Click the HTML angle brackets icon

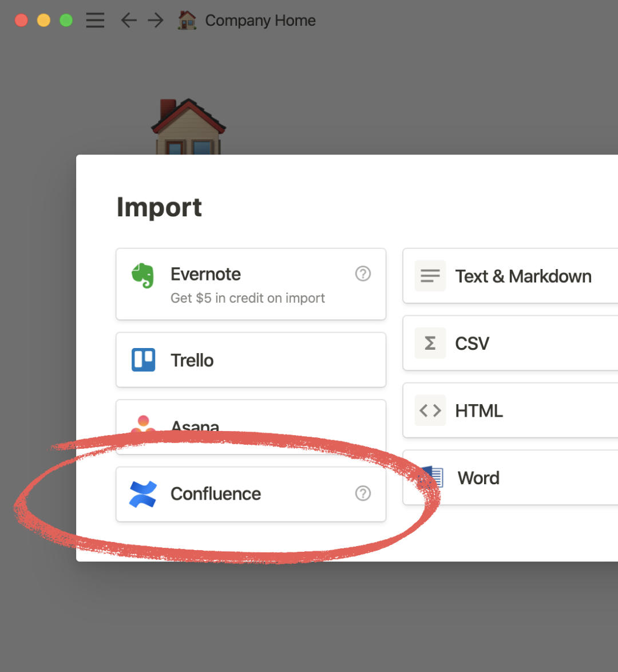pyautogui.click(x=430, y=410)
